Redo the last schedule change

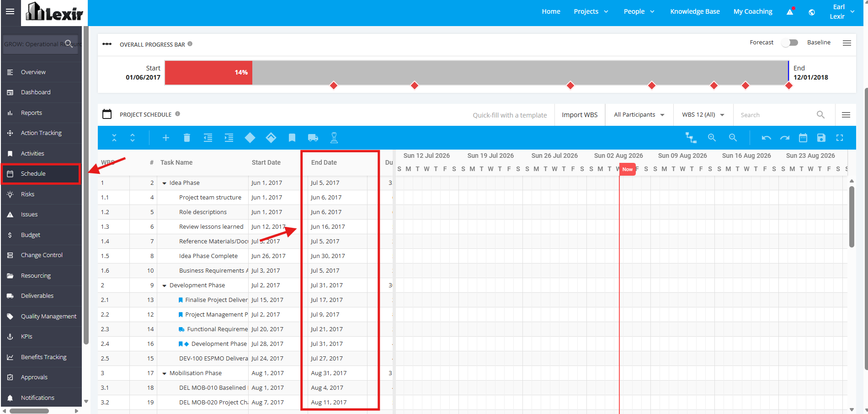click(x=785, y=138)
